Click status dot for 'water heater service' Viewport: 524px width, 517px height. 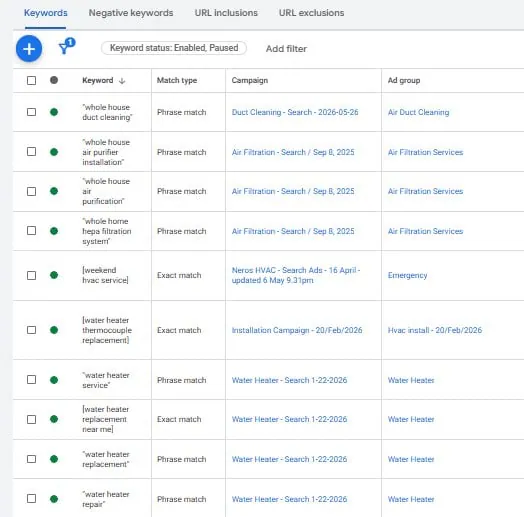54,380
